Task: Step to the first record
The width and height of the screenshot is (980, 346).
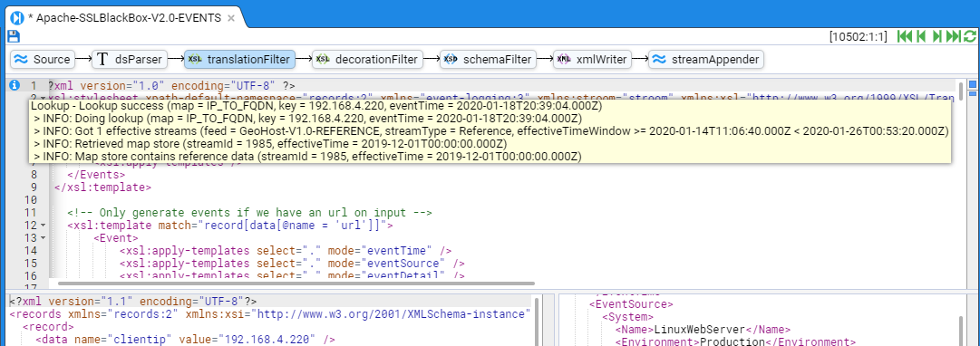Action: coord(905,37)
